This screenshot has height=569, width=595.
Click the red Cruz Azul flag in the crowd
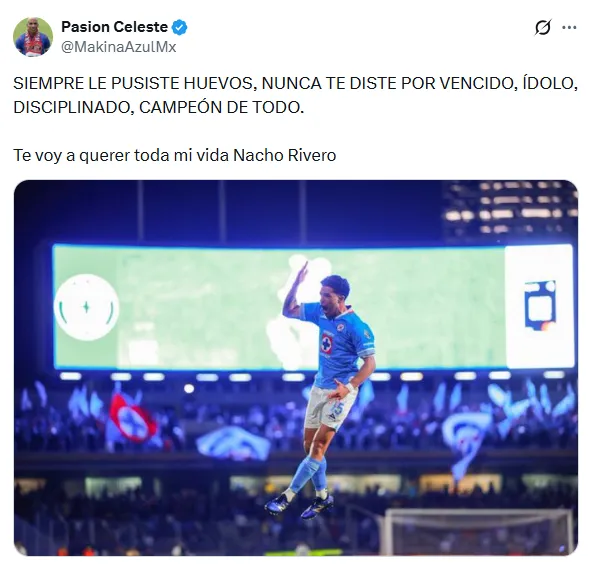click(132, 418)
